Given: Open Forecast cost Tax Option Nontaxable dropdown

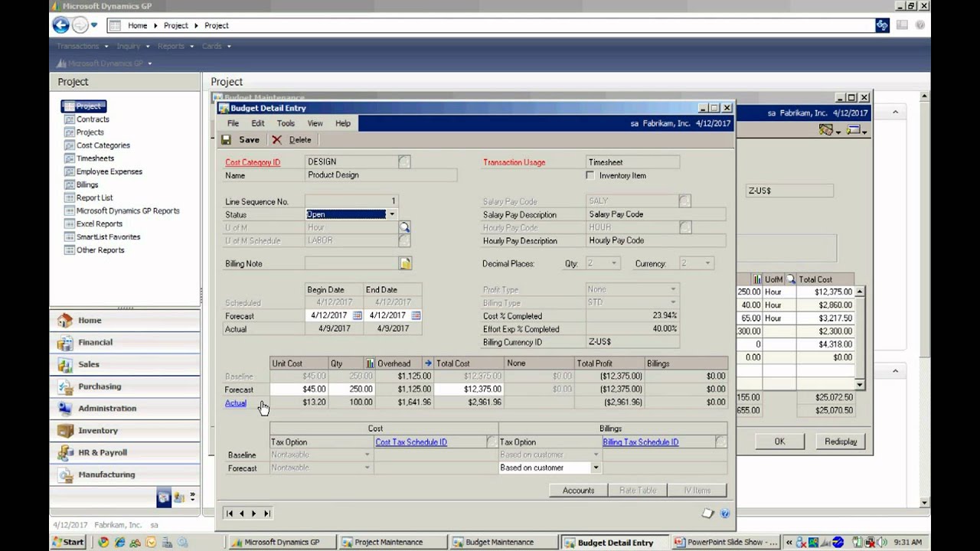Looking at the screenshot, I should 367,468.
